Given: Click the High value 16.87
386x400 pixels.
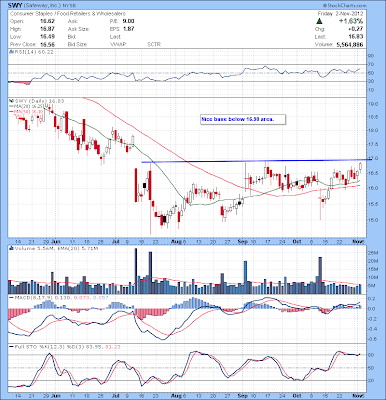Looking at the screenshot, I should [x=48, y=29].
